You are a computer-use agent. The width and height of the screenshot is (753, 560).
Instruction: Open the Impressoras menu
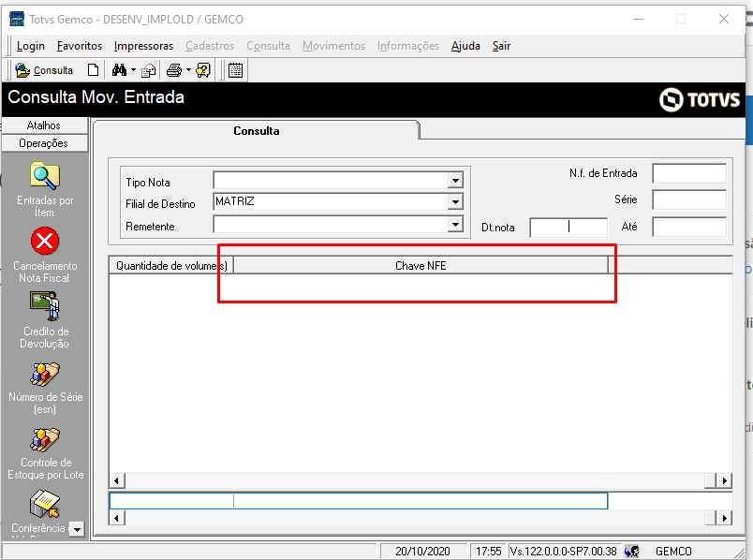(x=143, y=46)
